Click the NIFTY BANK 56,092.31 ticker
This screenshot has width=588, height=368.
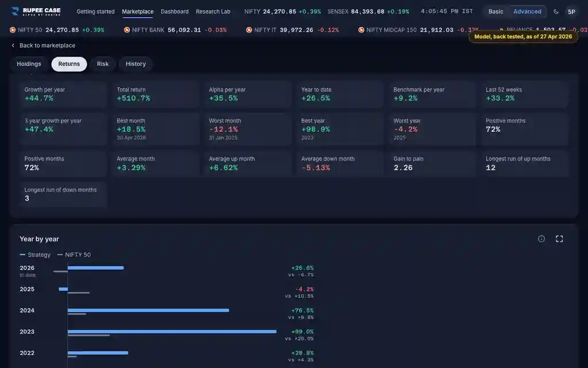click(175, 30)
